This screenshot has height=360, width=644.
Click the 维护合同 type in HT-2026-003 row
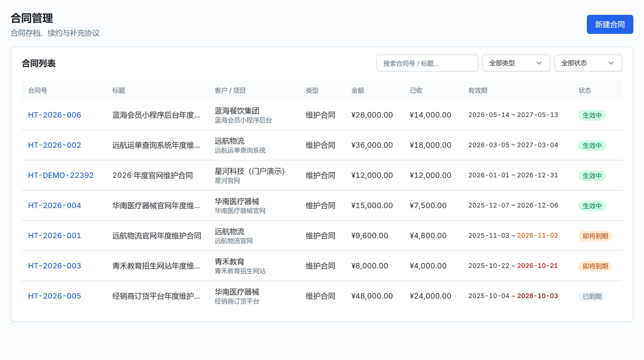(x=321, y=266)
